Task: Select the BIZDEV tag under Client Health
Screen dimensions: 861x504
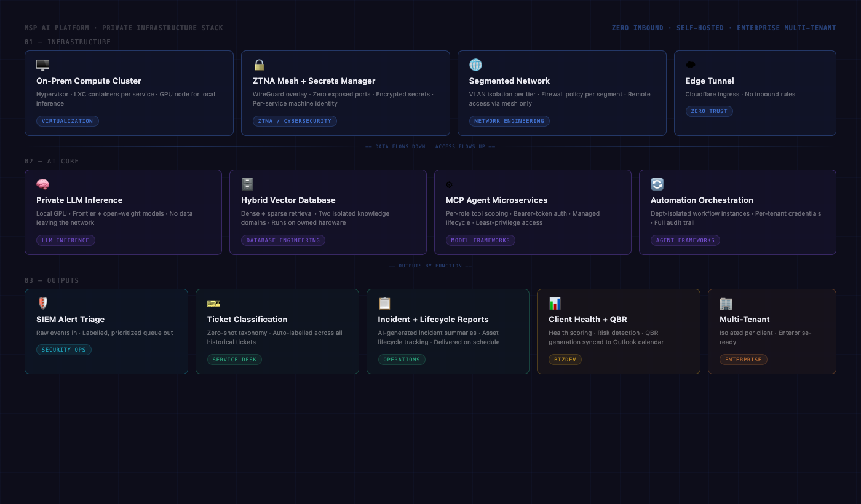Action: click(565, 360)
